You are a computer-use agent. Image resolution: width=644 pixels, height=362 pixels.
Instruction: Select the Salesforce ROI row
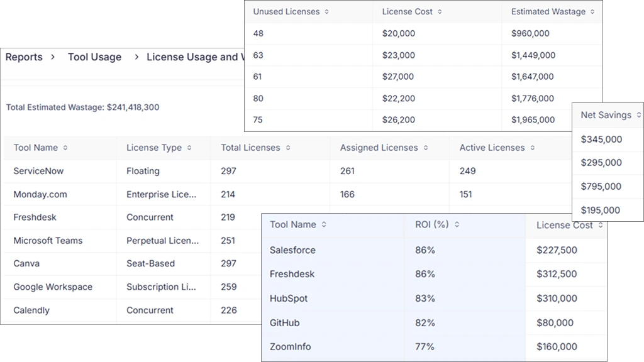click(292, 250)
